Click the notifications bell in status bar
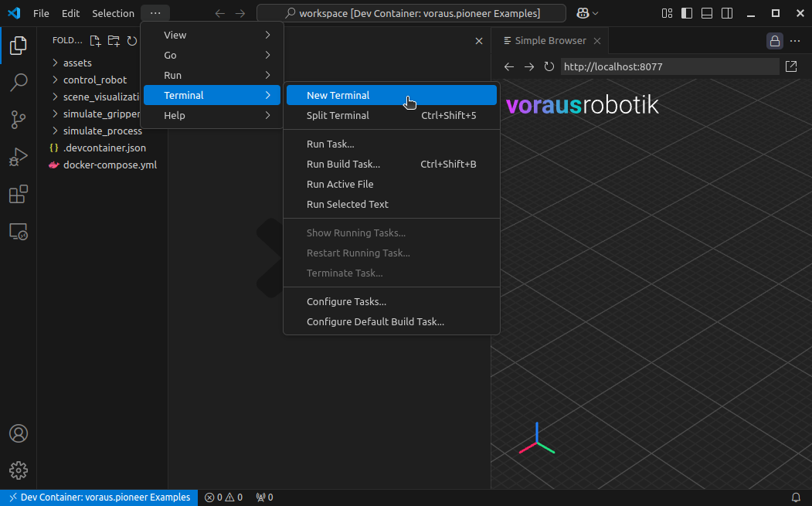Screen dimensions: 812x506 [x=796, y=498]
